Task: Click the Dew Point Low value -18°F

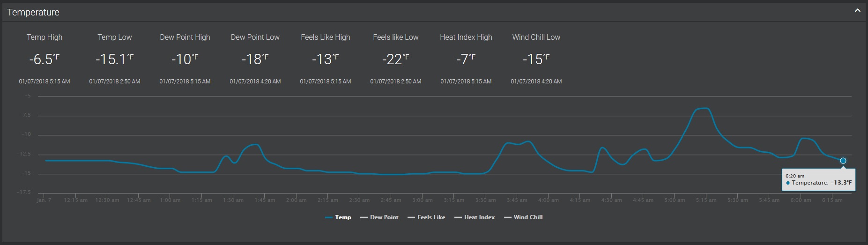Action: (255, 59)
